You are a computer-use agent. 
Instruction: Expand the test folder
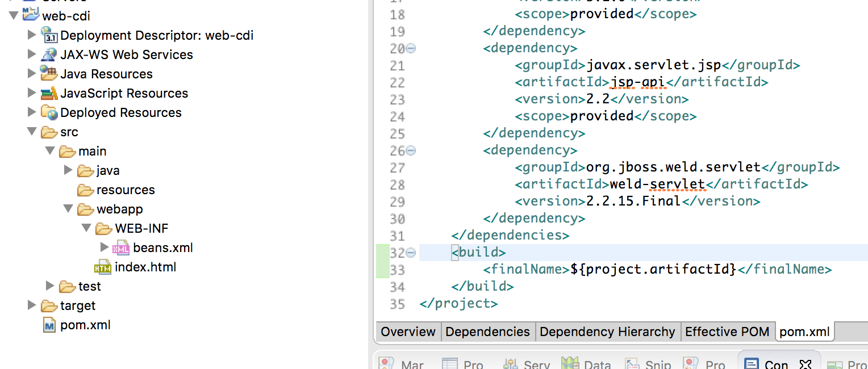(51, 286)
